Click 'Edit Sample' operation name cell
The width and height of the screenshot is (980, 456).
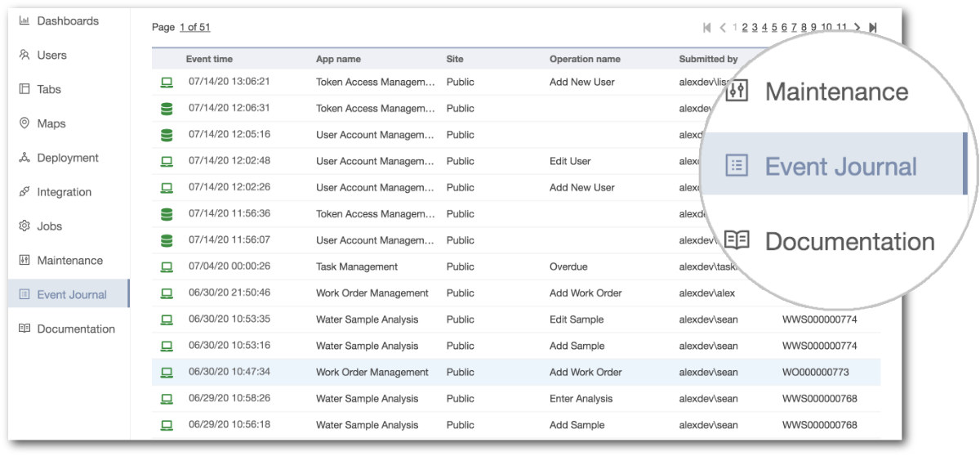[577, 320]
